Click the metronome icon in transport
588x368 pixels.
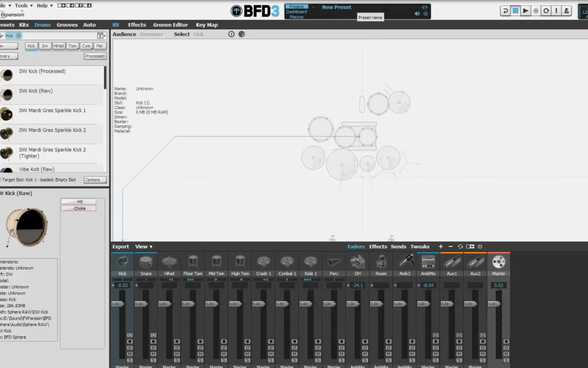click(567, 11)
